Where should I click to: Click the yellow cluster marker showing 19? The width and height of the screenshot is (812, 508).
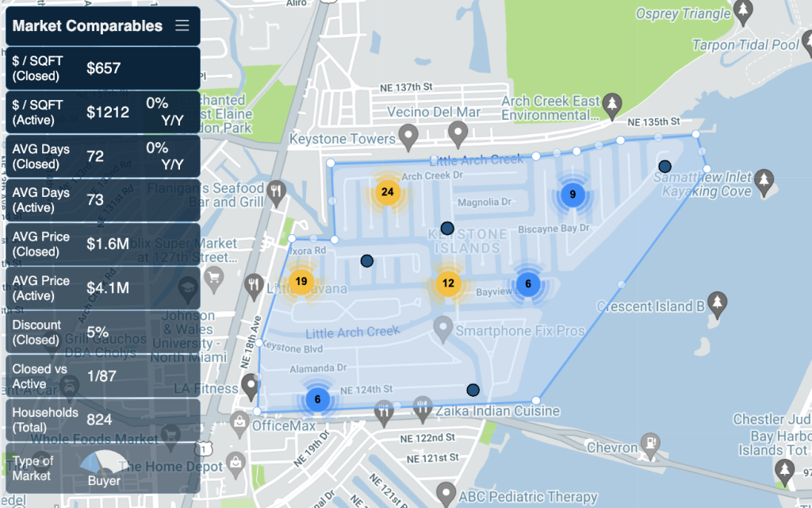301,282
